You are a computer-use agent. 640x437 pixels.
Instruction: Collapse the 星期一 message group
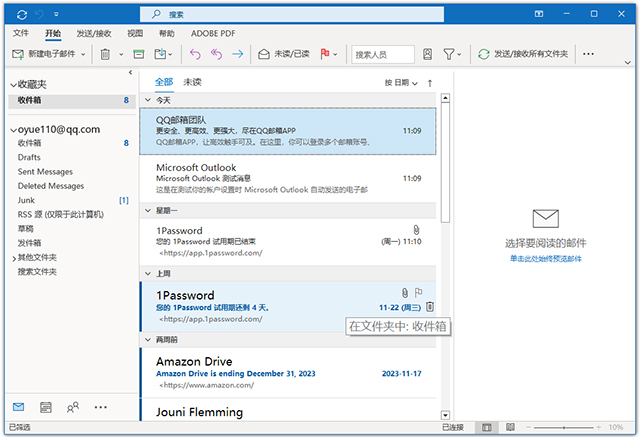(x=148, y=211)
